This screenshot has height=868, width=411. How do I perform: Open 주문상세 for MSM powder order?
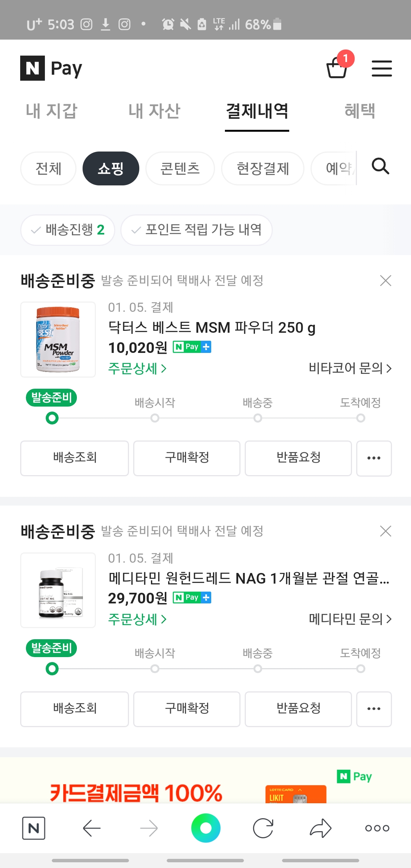tap(137, 369)
